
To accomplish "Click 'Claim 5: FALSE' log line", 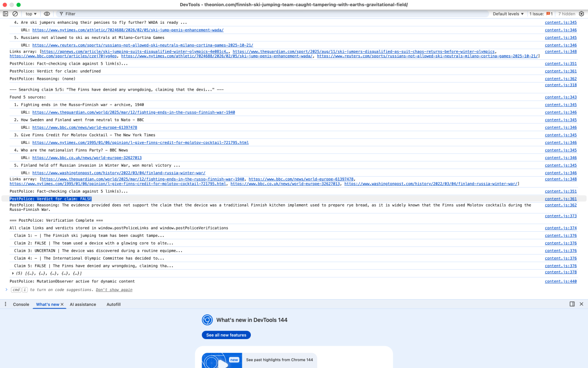I will [94, 266].
